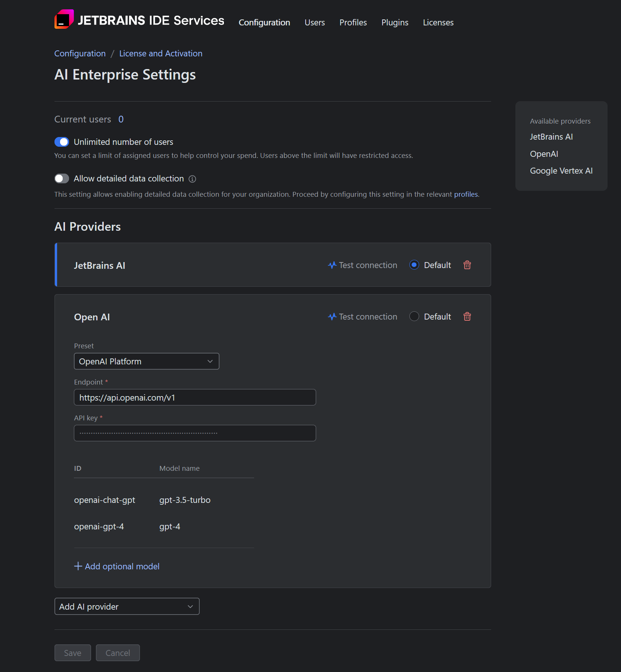
Task: Open the profiles link in data collection note
Action: [465, 194]
